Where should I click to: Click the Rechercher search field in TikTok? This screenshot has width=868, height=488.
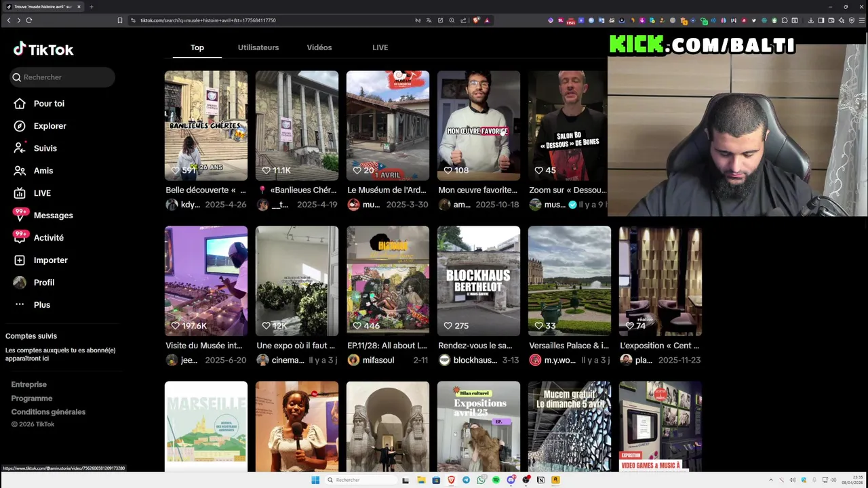click(62, 77)
